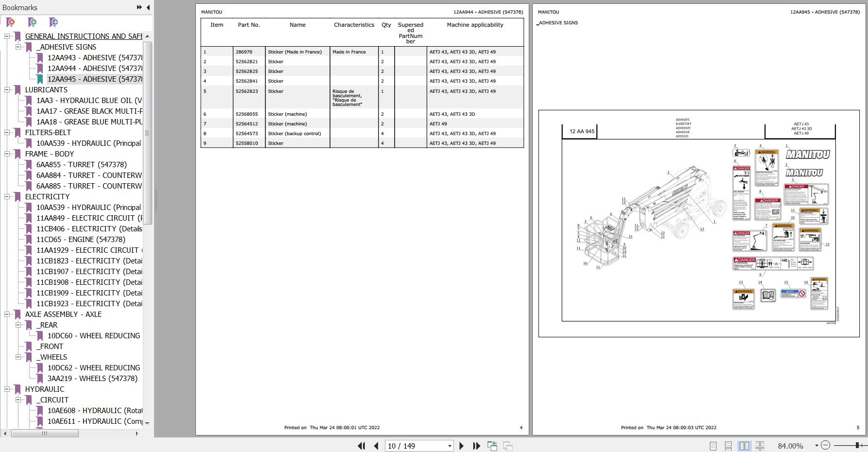868x452 pixels.
Task: Click the 84.00% zoom value field
Action: pos(791,446)
